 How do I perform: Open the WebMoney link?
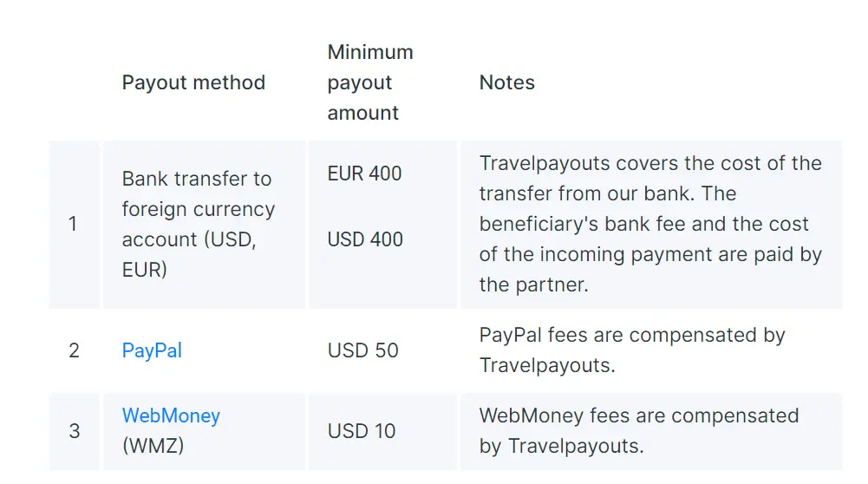coord(171,415)
